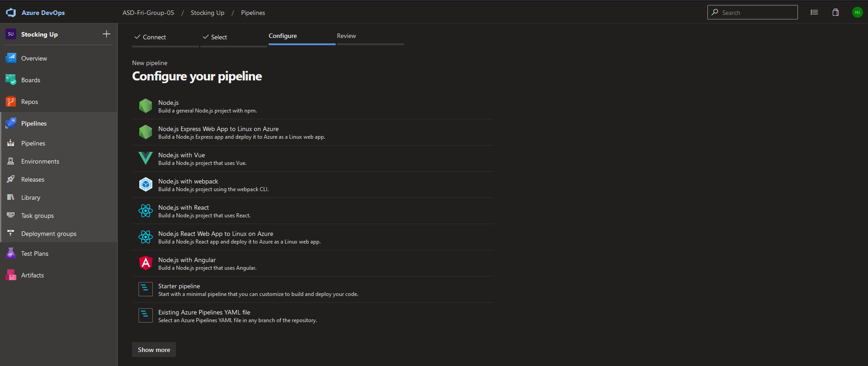Image resolution: width=868 pixels, height=366 pixels.
Task: Open the Repos menu label
Action: coord(29,102)
